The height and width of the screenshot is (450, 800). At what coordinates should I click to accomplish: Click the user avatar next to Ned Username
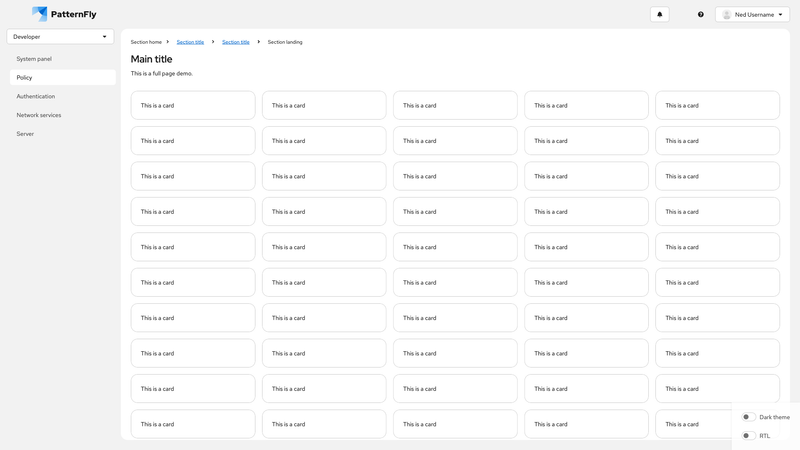coord(727,14)
